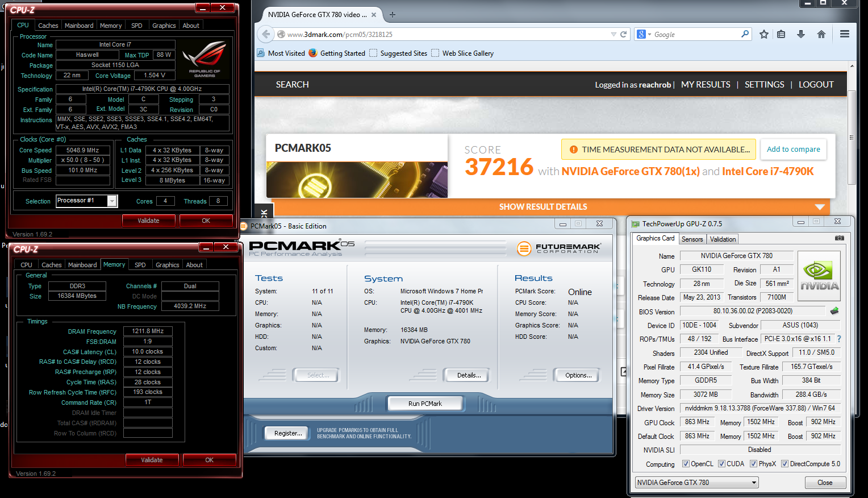
Task: Open the downloads arrow icon
Action: 801,34
